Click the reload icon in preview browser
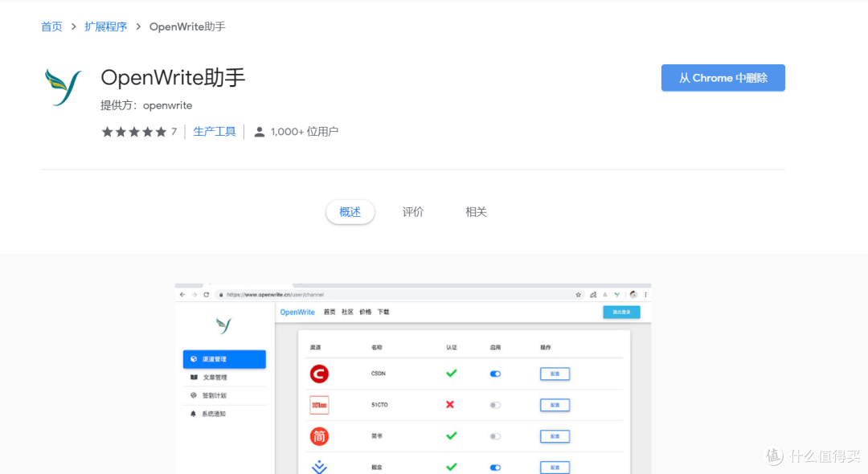The height and width of the screenshot is (474, 868). [x=207, y=295]
